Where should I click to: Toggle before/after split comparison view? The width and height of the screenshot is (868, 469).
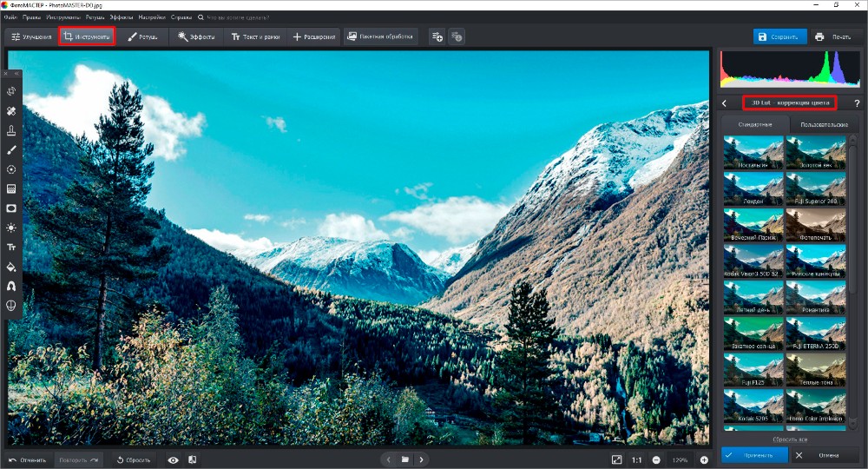[192, 459]
